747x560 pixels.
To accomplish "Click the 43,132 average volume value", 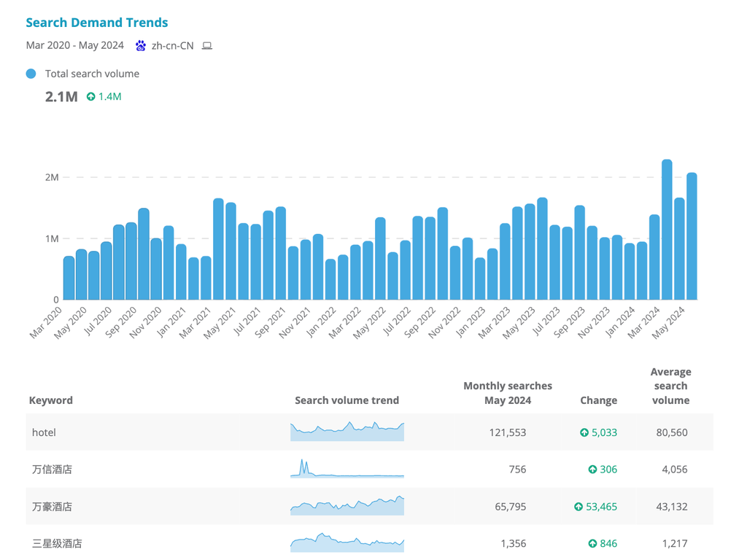I will (x=672, y=507).
